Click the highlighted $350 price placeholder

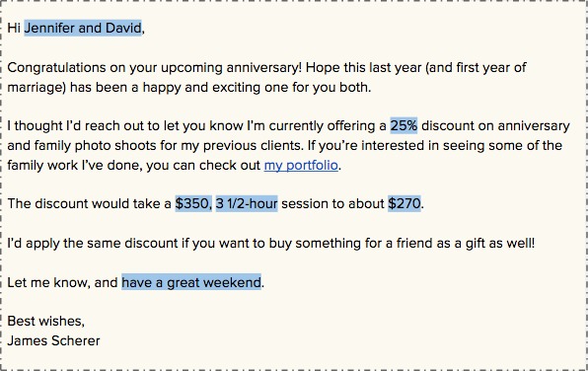(191, 203)
